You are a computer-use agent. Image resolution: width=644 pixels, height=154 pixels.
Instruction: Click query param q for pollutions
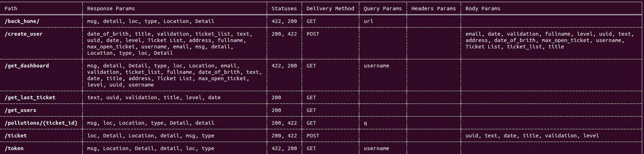(365, 123)
